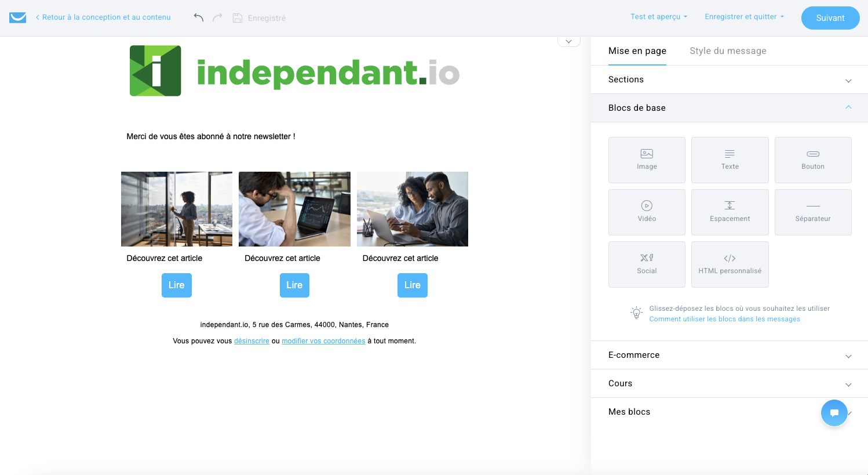This screenshot has width=868, height=475.
Task: Collapse the Blocs de base panel
Action: click(x=729, y=108)
